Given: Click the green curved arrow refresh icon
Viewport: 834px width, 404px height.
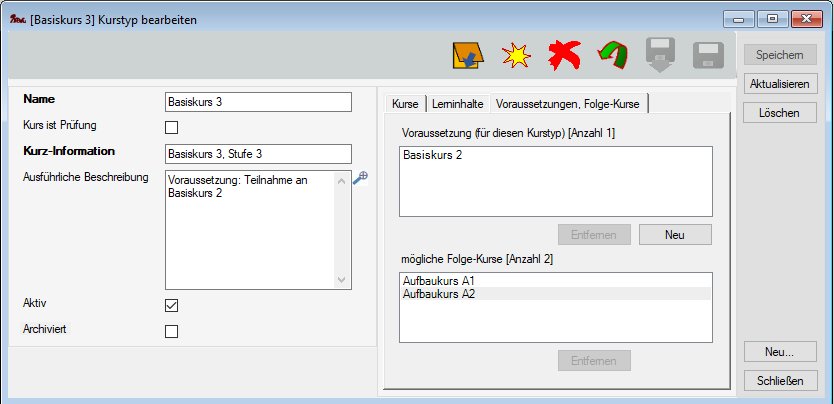Looking at the screenshot, I should (x=612, y=56).
